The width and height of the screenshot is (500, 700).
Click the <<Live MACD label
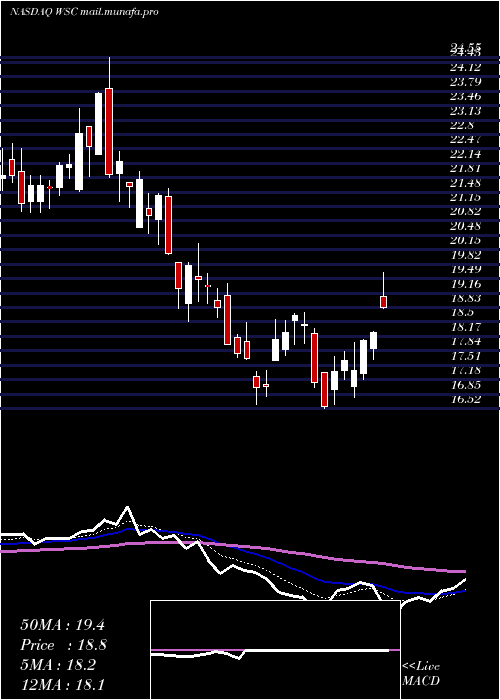(x=421, y=673)
